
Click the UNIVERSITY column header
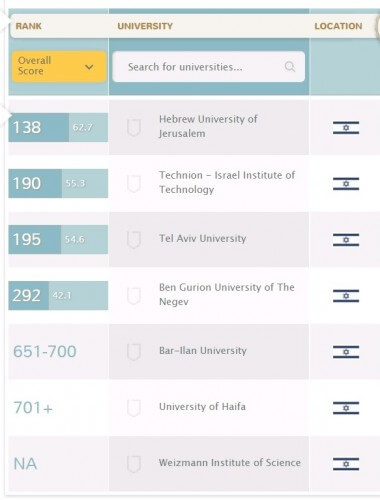(145, 26)
